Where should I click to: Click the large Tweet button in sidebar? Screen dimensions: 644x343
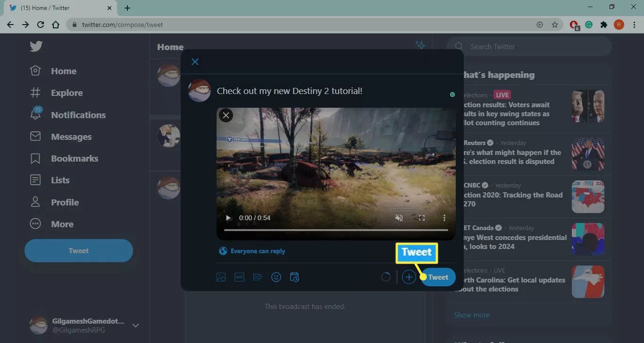point(79,251)
